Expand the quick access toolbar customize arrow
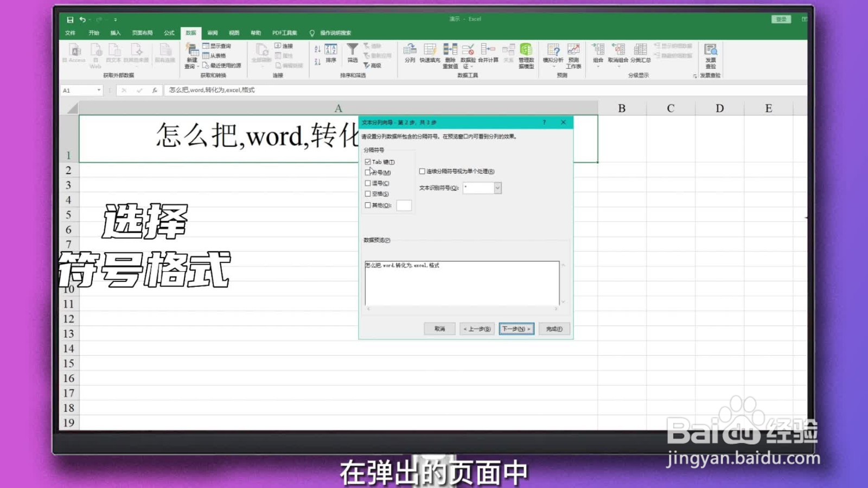This screenshot has width=868, height=488. pyautogui.click(x=116, y=20)
